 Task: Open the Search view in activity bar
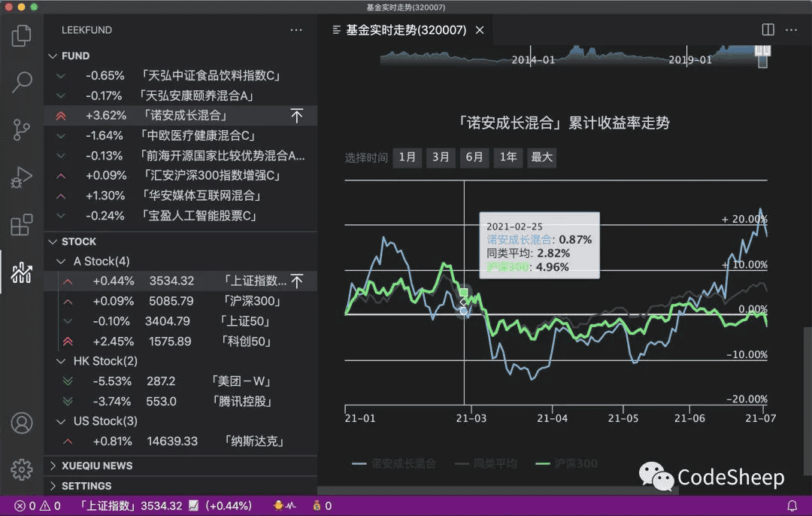(x=21, y=82)
